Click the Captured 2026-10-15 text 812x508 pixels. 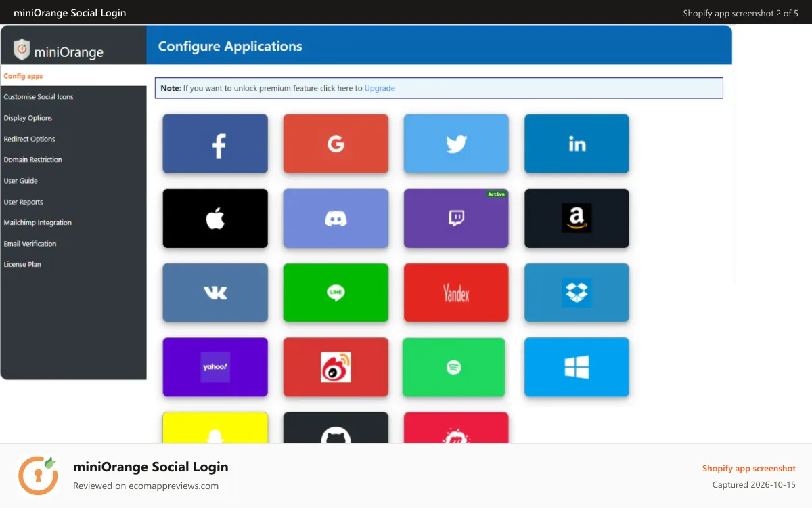(754, 485)
